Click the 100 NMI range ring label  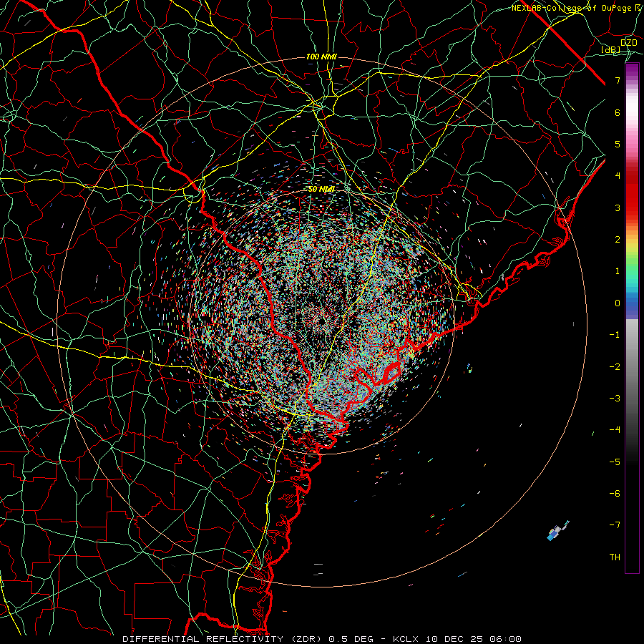click(x=321, y=57)
